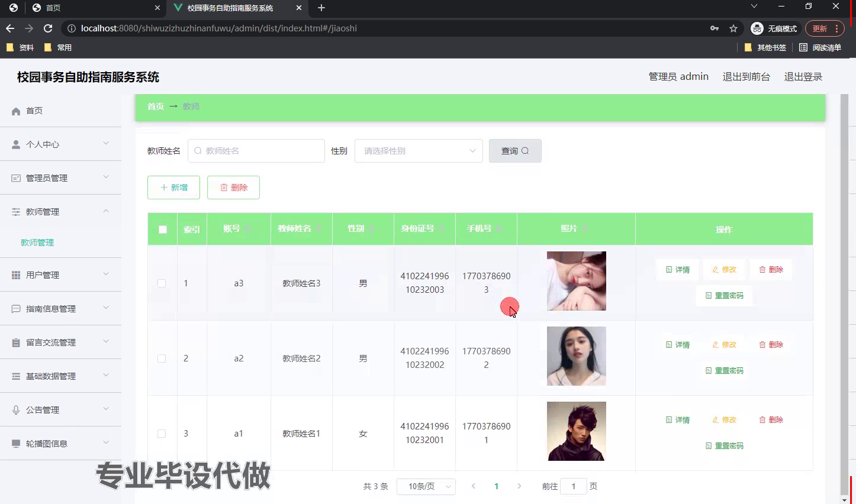This screenshot has width=856, height=504.
Task: Open the 阅读清单 reading list
Action: pos(820,48)
